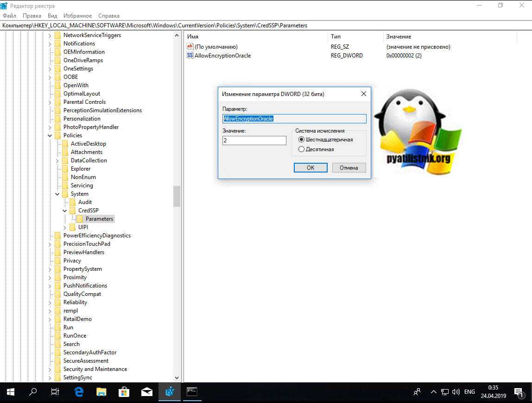
Task: Collapse the Policies tree node
Action: tap(50, 135)
